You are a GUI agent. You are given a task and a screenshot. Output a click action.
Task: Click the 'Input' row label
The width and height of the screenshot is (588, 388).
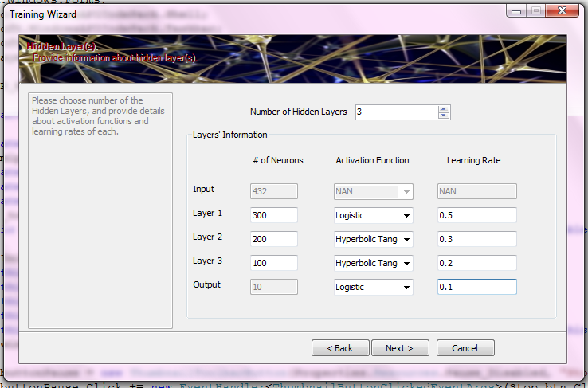coord(203,190)
